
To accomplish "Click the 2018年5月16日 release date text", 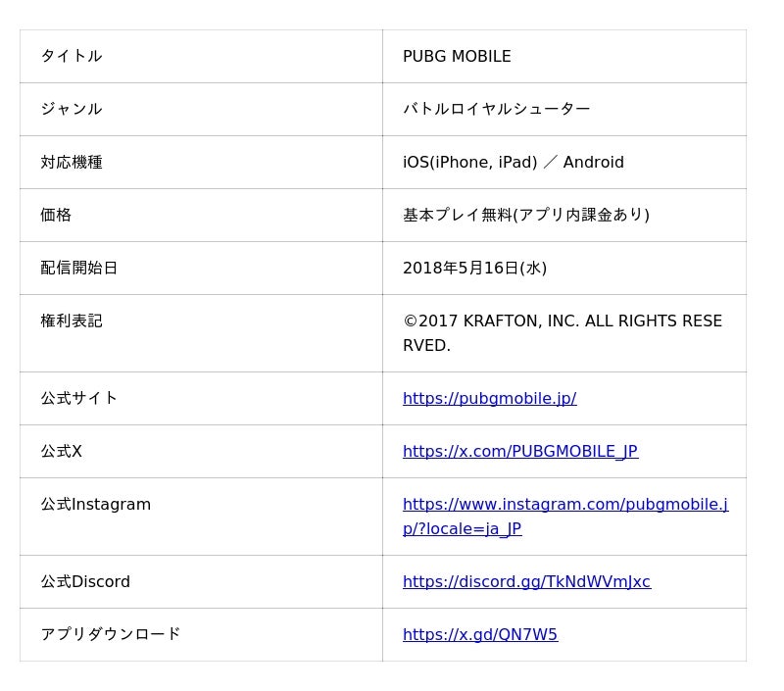I will (474, 268).
